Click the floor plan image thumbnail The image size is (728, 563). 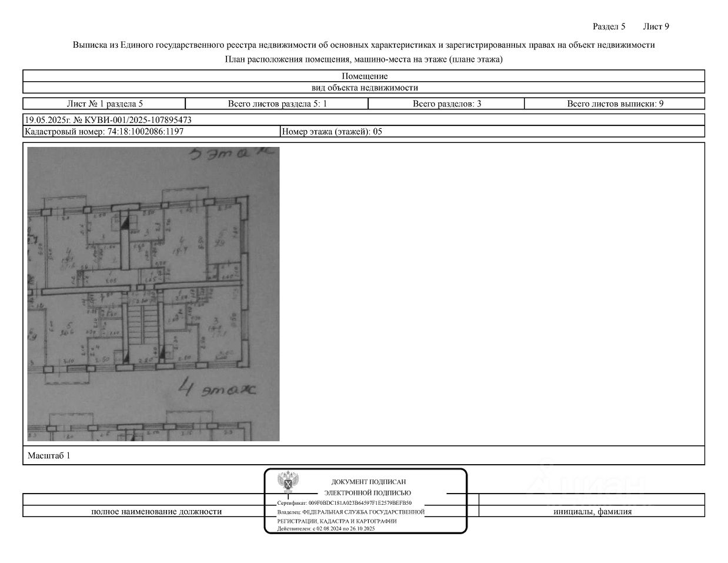tap(153, 294)
